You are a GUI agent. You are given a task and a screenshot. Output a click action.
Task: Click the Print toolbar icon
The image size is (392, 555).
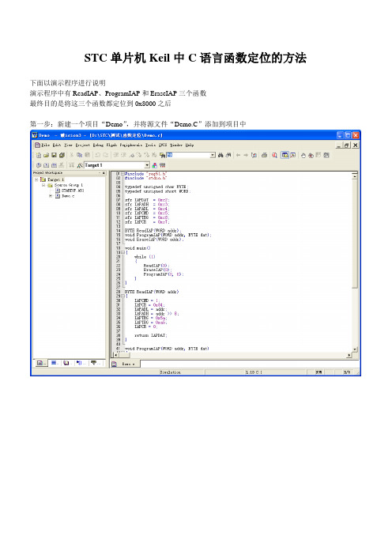[x=264, y=155]
